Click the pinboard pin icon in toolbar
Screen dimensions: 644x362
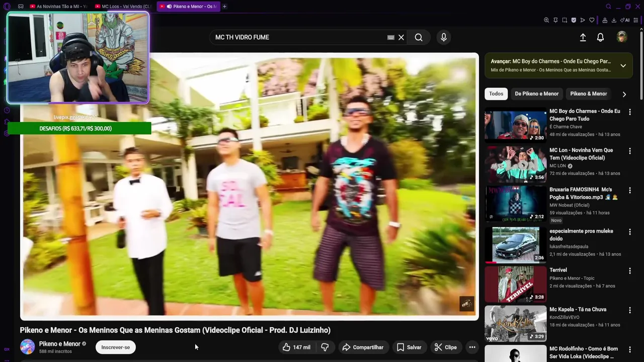[x=555, y=20]
